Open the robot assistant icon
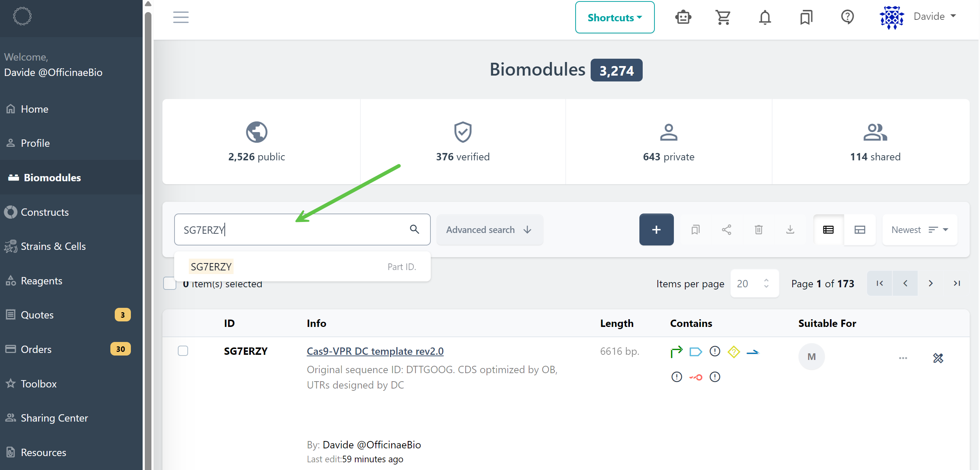This screenshot has width=980, height=470. click(x=683, y=17)
